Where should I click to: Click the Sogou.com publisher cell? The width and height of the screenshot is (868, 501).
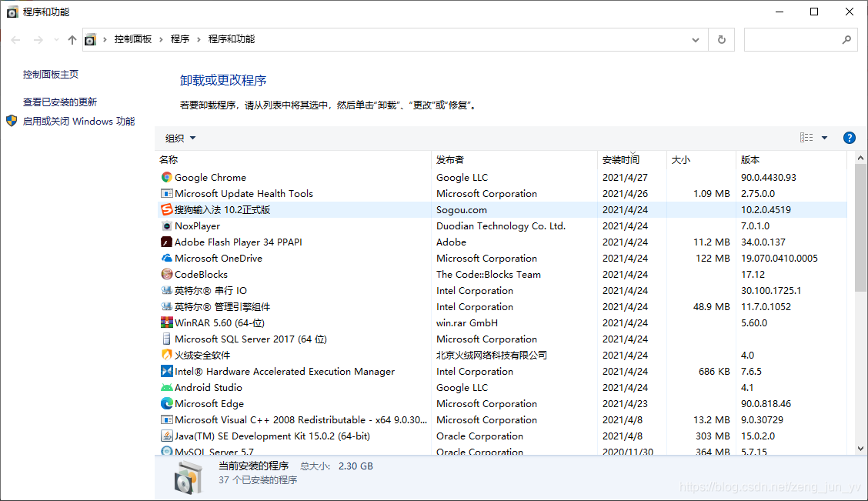click(462, 210)
